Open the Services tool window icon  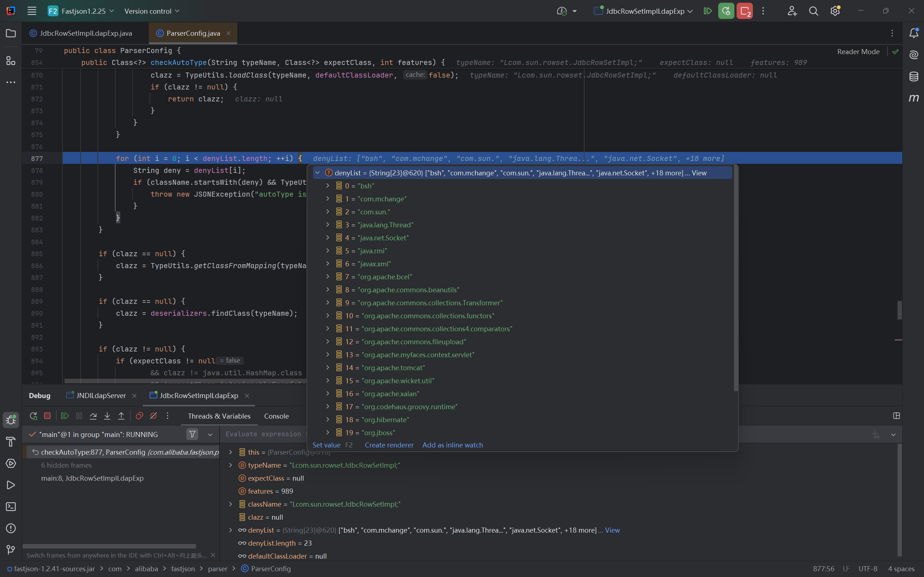pyautogui.click(x=11, y=464)
